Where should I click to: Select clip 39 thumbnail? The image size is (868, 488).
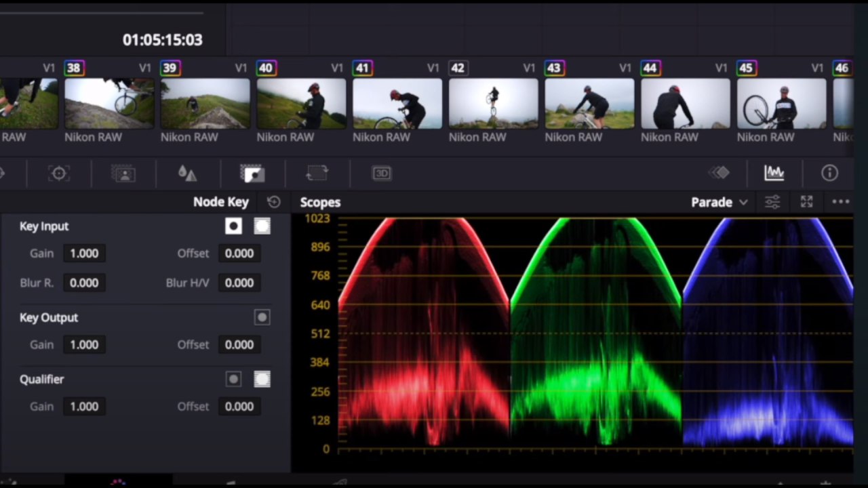coord(205,103)
